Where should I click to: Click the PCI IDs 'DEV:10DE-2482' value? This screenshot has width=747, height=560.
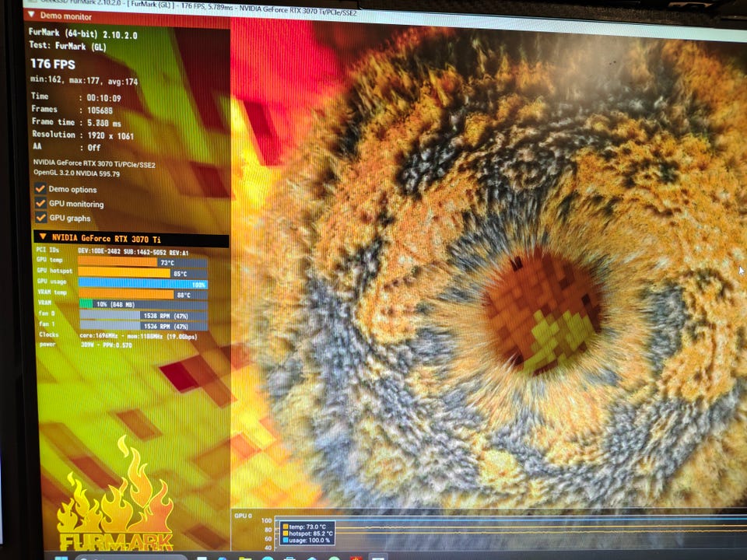click(x=100, y=251)
